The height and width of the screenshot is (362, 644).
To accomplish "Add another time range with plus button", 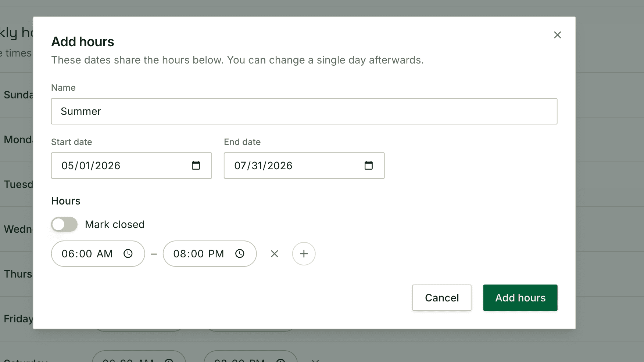I will pyautogui.click(x=304, y=254).
